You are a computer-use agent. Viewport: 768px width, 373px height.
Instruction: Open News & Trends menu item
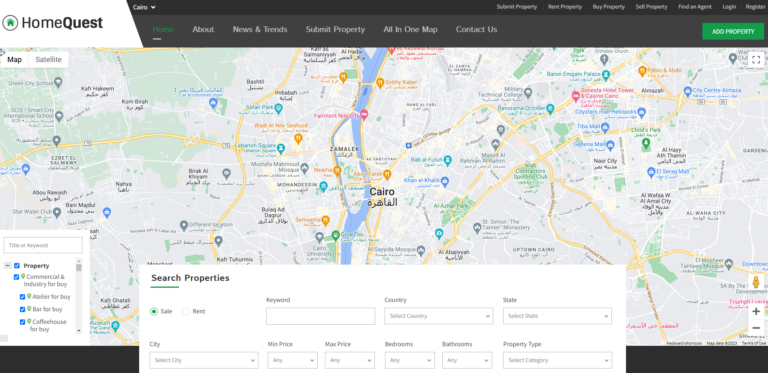(260, 29)
